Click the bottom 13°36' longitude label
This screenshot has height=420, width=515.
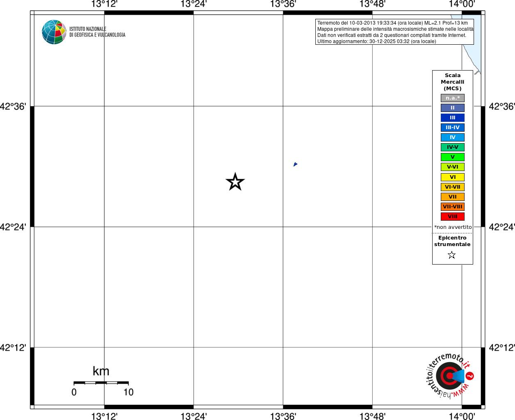pyautogui.click(x=283, y=416)
